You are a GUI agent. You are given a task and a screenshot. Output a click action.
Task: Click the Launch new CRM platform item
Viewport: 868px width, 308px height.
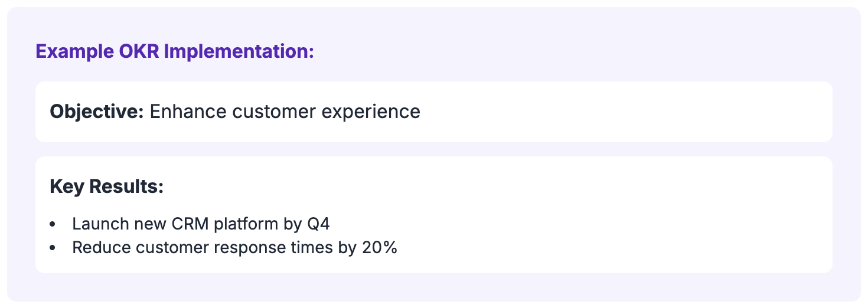point(201,224)
